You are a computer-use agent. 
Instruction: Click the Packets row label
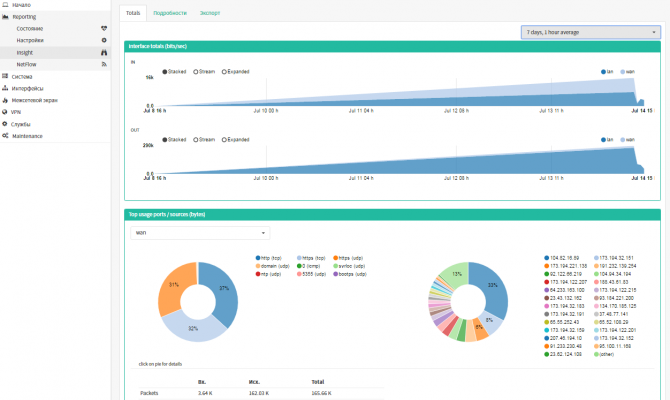point(149,393)
